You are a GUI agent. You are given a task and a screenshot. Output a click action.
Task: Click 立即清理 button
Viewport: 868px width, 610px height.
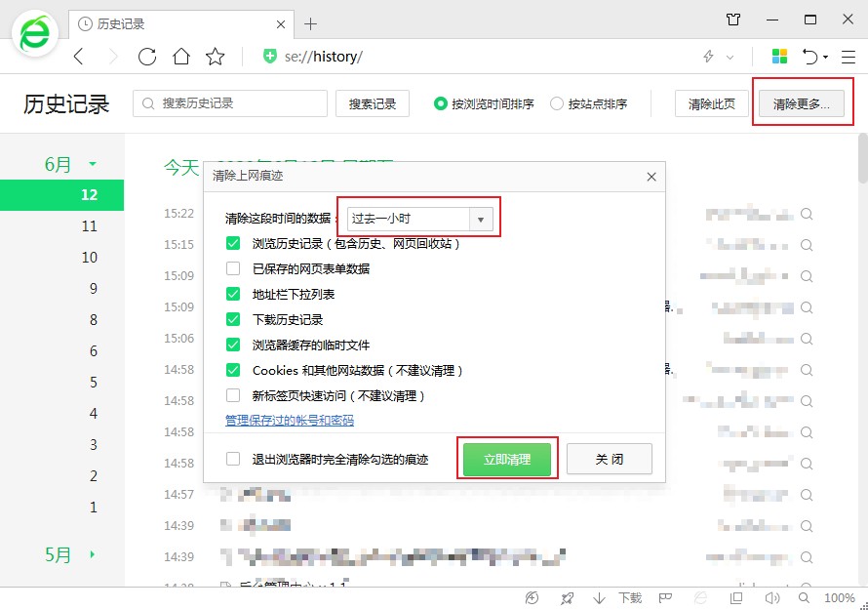click(507, 460)
